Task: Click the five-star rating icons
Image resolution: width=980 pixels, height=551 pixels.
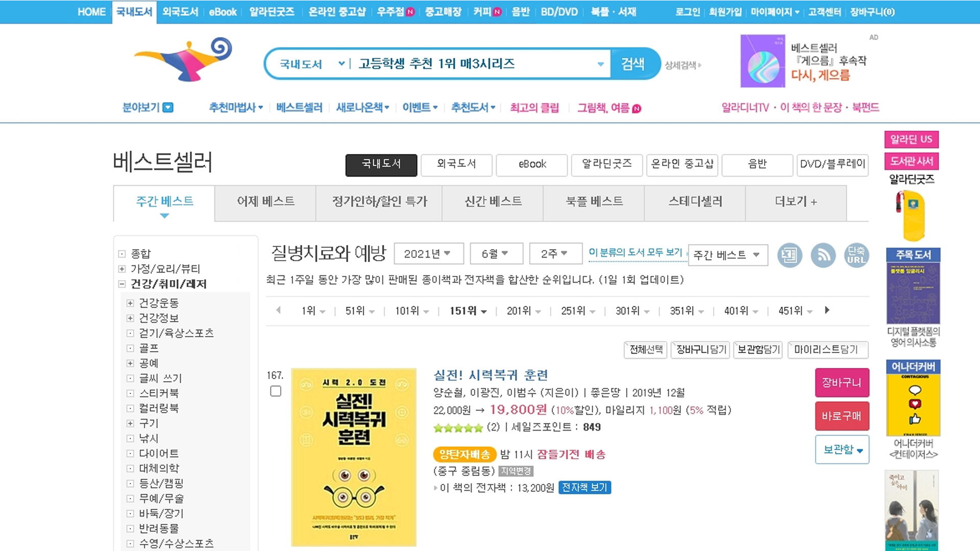Action: point(458,428)
